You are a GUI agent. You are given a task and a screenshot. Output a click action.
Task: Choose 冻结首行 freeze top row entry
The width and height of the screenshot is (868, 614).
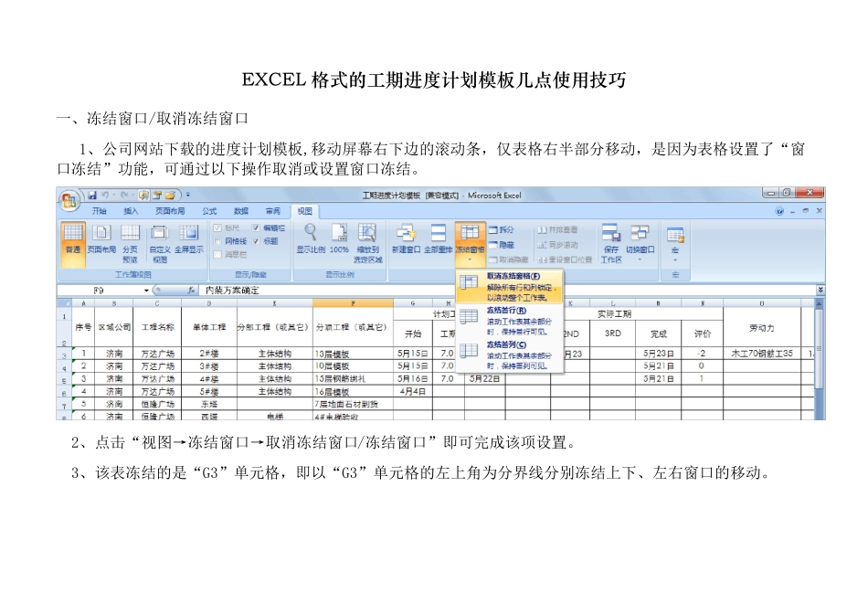tap(509, 321)
